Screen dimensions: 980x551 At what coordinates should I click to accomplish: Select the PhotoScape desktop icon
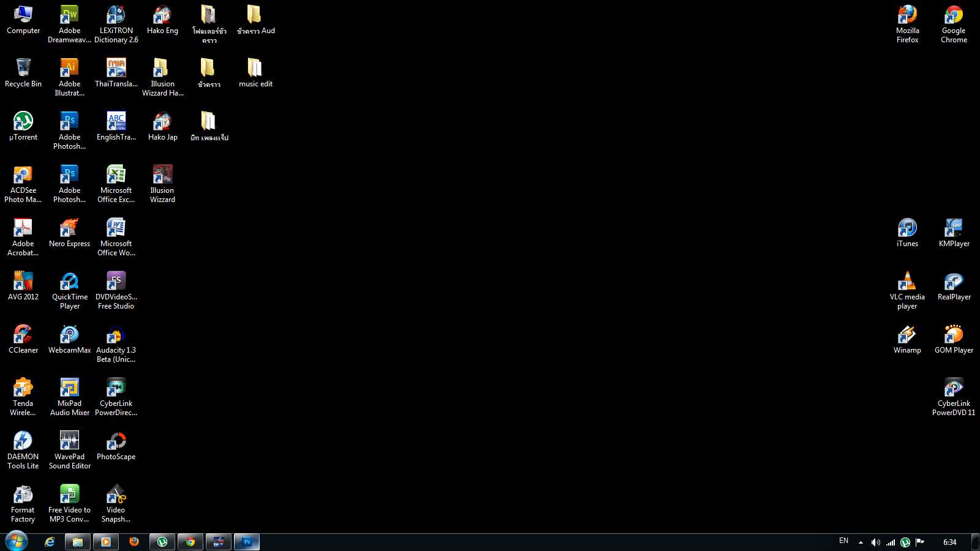(x=116, y=446)
